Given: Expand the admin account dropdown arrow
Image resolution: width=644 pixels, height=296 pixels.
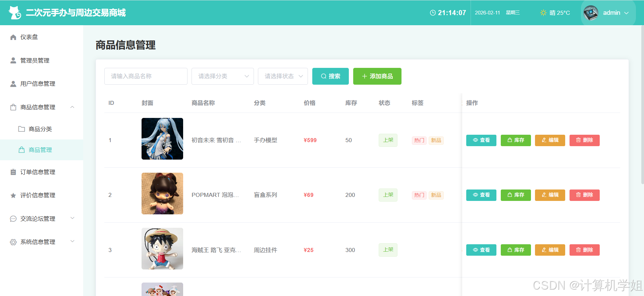Looking at the screenshot, I should (626, 13).
